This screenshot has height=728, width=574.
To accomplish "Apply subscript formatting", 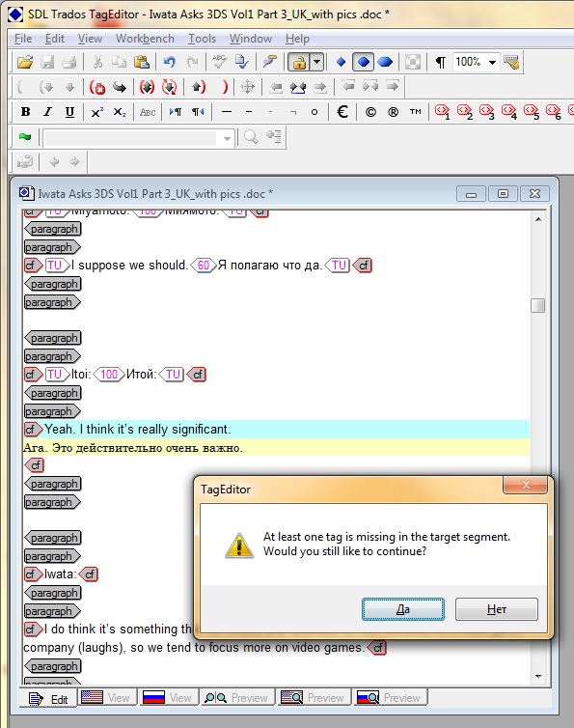I will coord(120,112).
